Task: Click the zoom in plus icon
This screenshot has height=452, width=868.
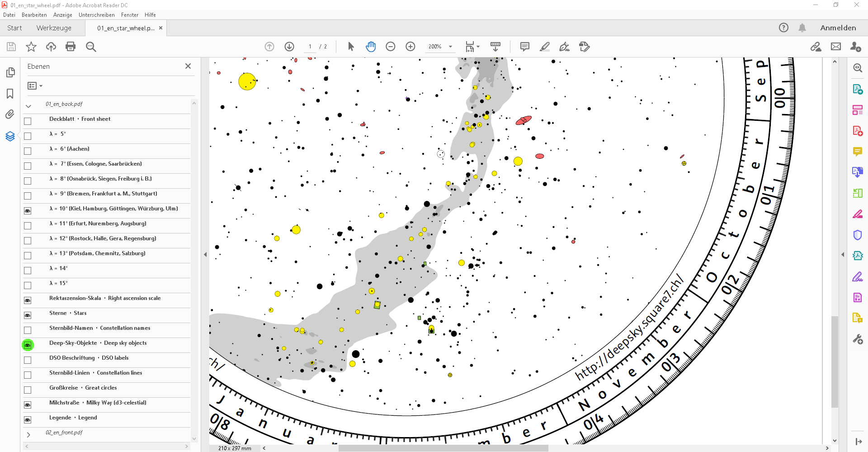Action: pyautogui.click(x=410, y=47)
